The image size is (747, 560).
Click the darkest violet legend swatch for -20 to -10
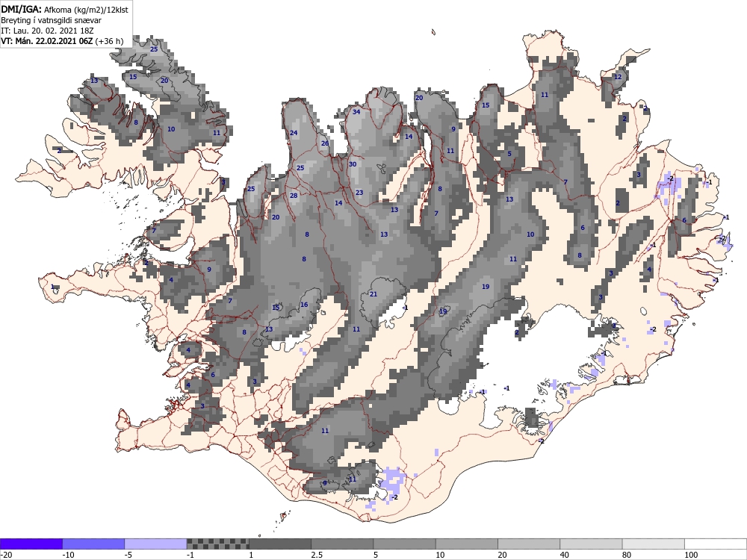31,544
